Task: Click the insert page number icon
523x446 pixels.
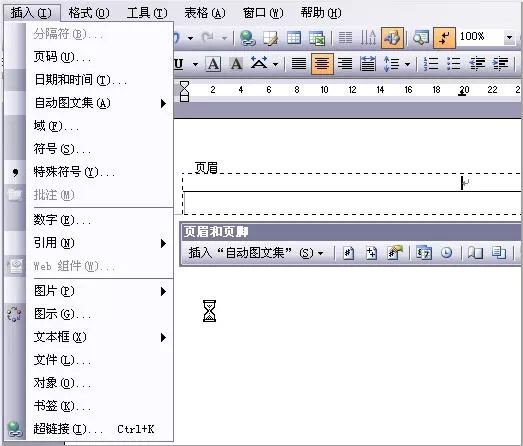Action: [349, 253]
